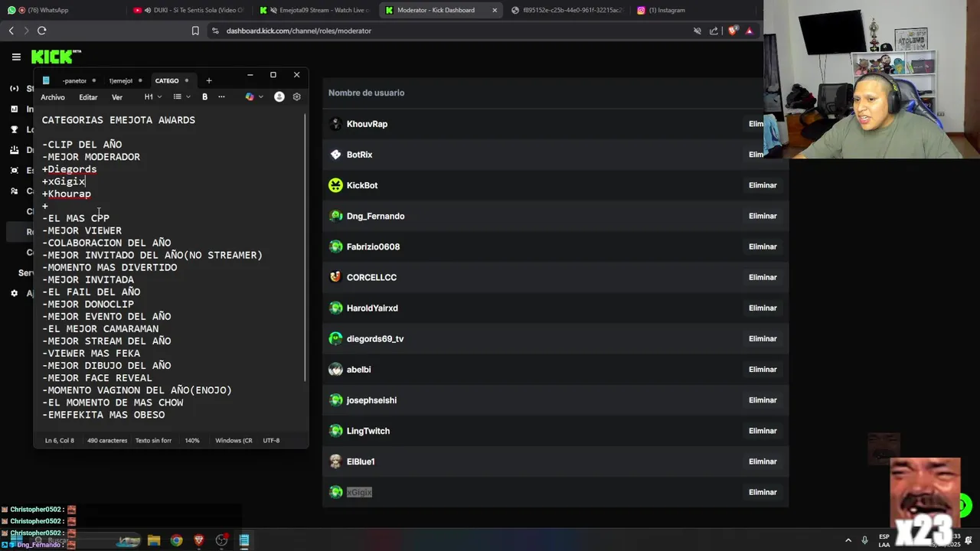Click the highlighted xGigix username
The height and width of the screenshot is (551, 980).
359,492
